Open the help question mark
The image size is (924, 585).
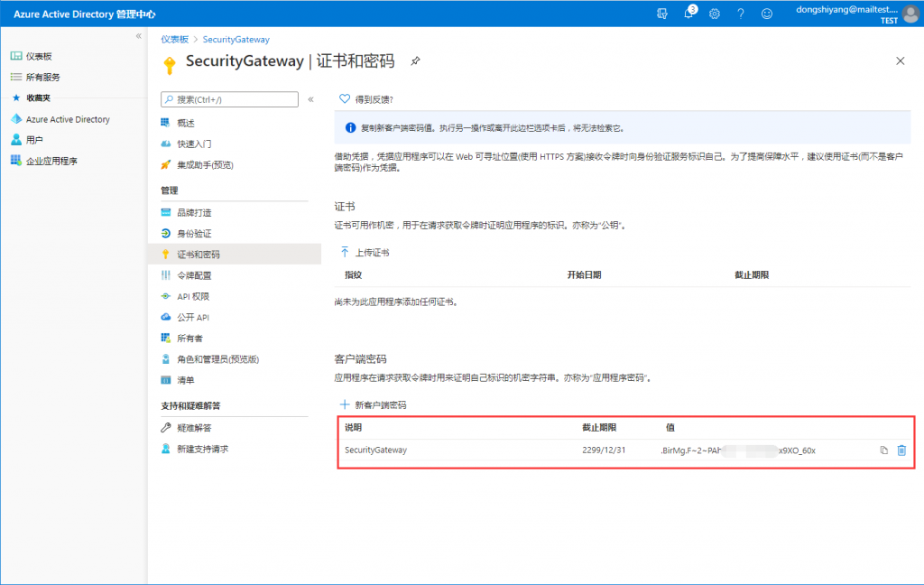741,14
